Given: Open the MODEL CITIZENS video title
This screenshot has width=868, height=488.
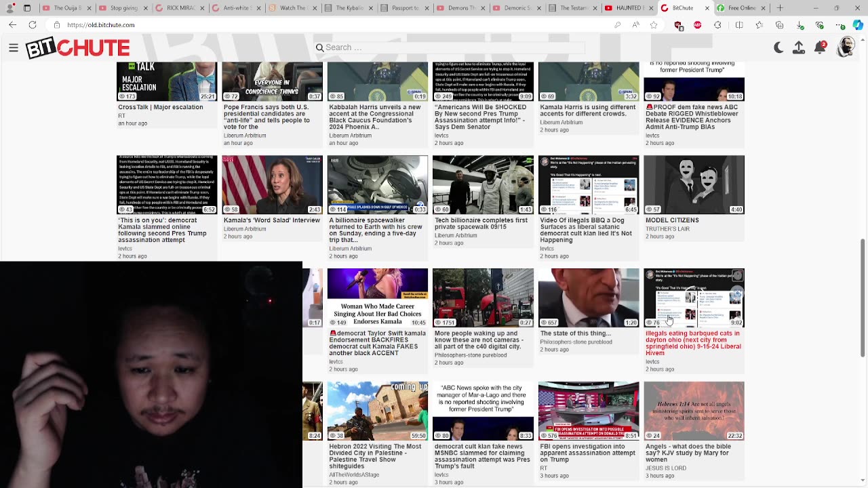Looking at the screenshot, I should tap(671, 220).
